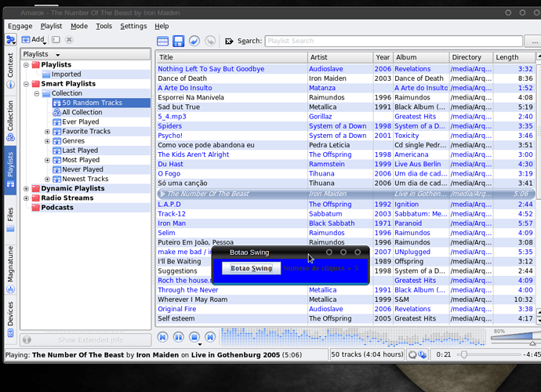Viewport: 541px width, 392px height.
Task: Save the playlist with the floppy disk icon
Action: tap(179, 41)
